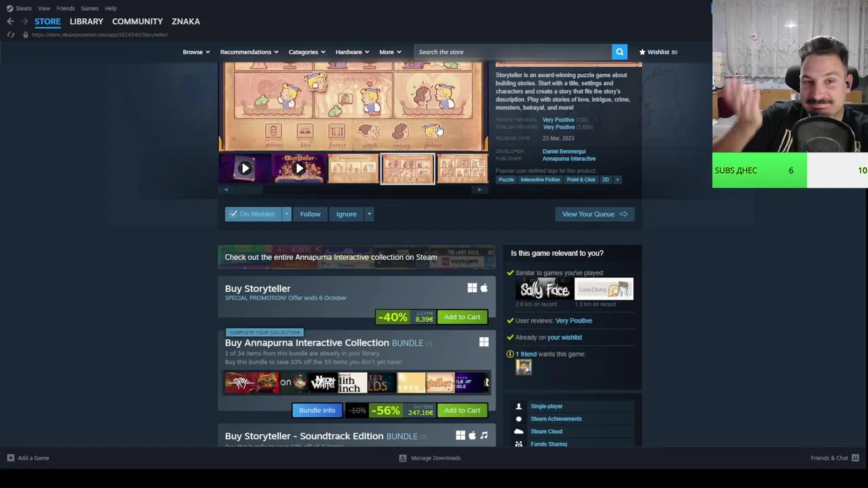Click the 2D tag
This screenshot has height=488, width=868.
click(x=606, y=180)
